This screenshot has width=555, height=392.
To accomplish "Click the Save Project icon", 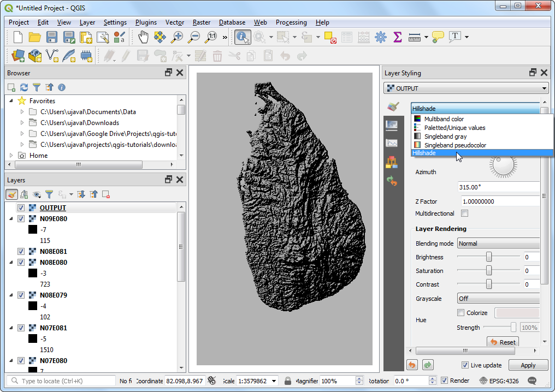I will click(x=52, y=37).
